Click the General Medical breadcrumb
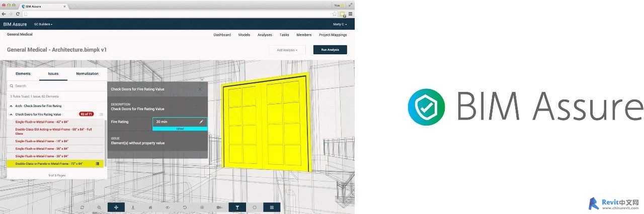Screen dimensions: 644x214 [x=20, y=34]
